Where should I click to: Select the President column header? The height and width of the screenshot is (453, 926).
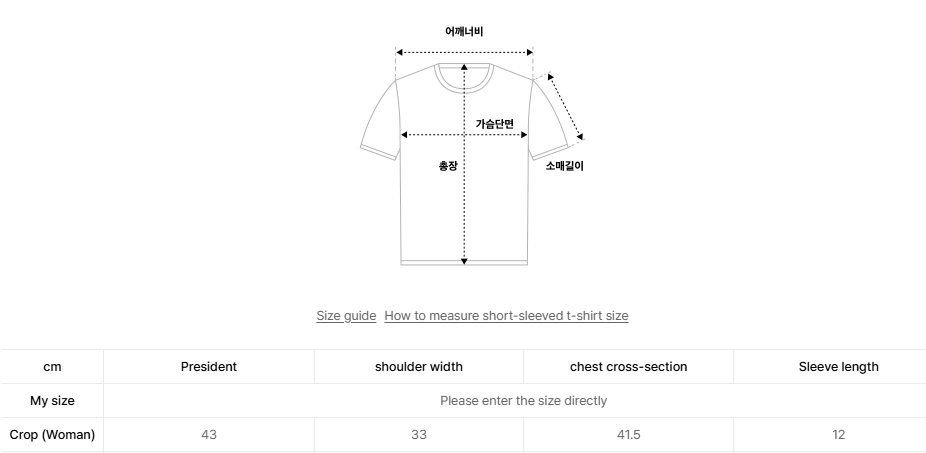[x=209, y=367]
